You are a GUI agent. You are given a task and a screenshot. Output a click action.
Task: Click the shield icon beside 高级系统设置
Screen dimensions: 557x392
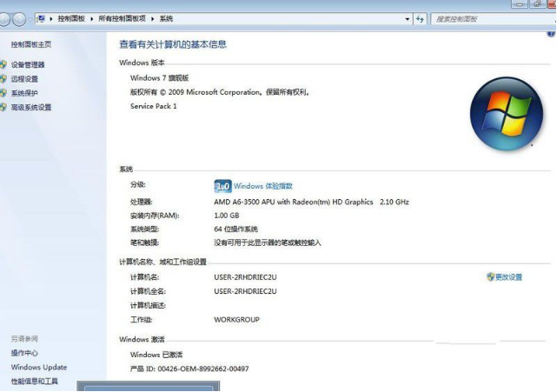pyautogui.click(x=3, y=107)
